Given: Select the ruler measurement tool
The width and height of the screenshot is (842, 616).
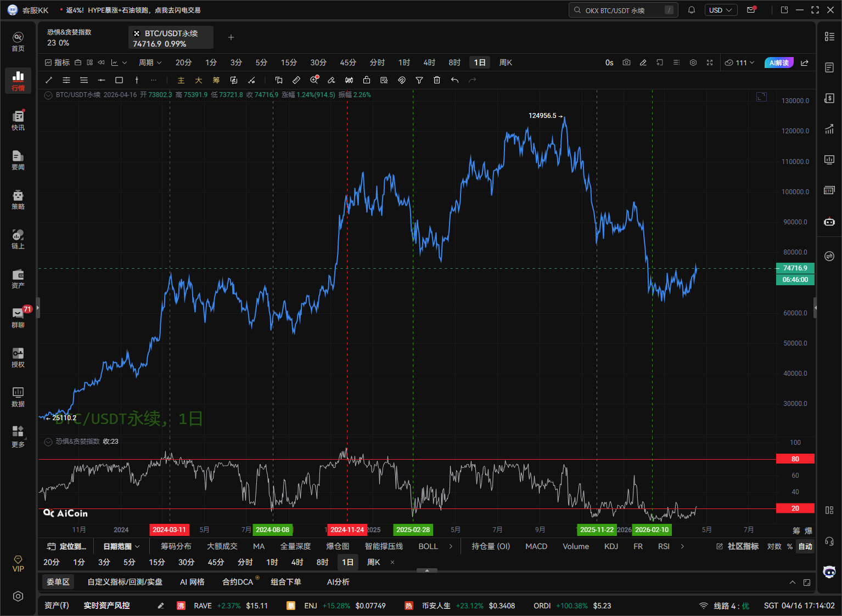Looking at the screenshot, I should (296, 80).
